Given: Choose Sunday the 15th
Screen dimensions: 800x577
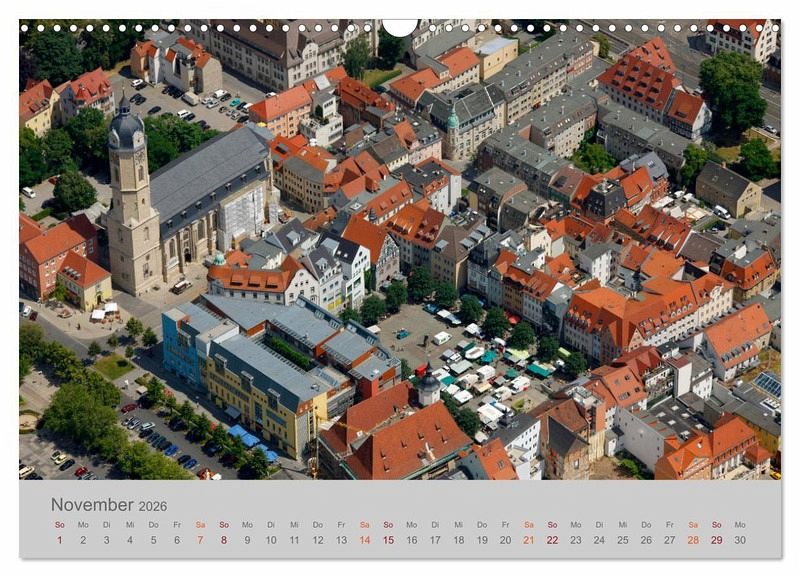Looking at the screenshot, I should (x=388, y=540).
